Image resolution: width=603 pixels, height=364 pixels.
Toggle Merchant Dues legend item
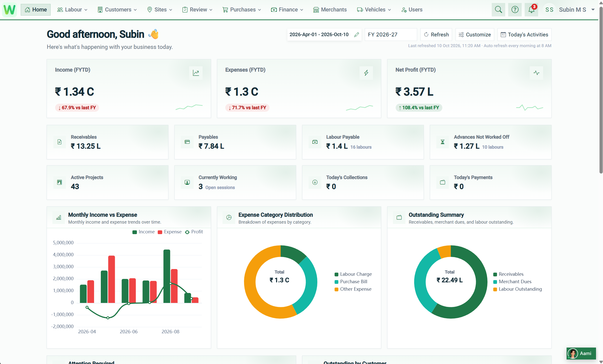(512, 281)
